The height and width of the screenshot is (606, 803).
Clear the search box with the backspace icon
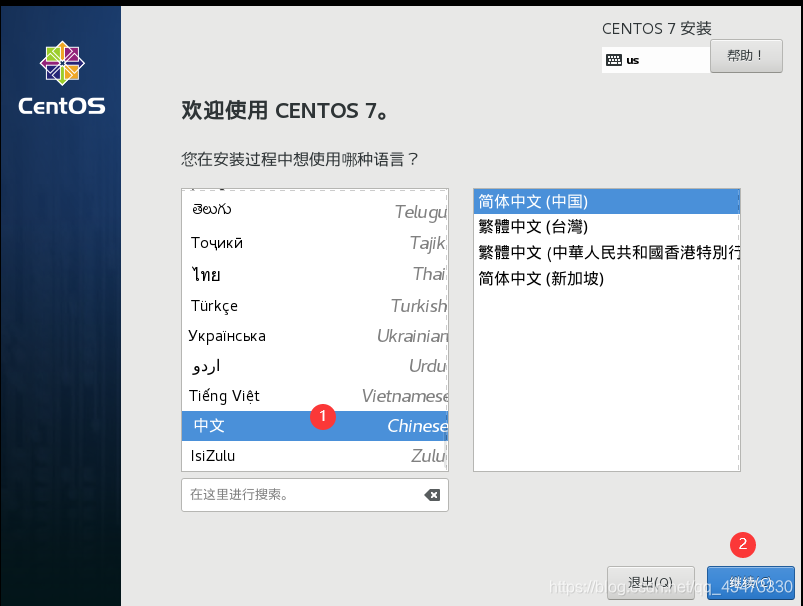click(432, 495)
